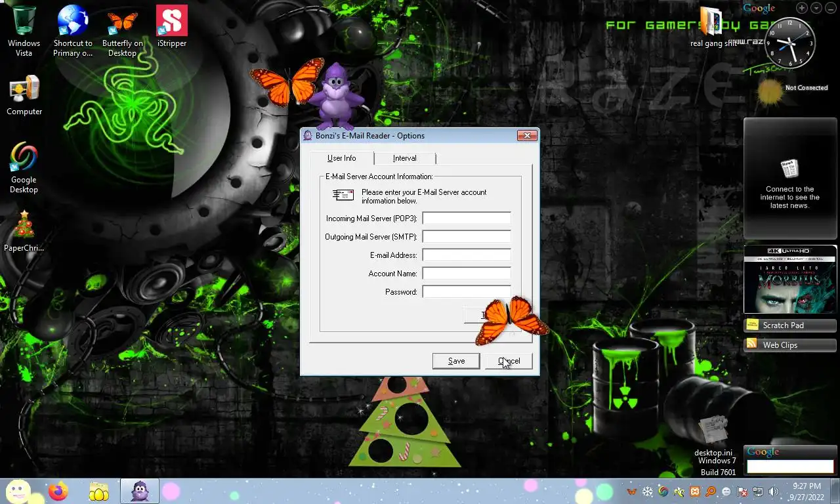Click the butterfly tray icon

[631, 492]
